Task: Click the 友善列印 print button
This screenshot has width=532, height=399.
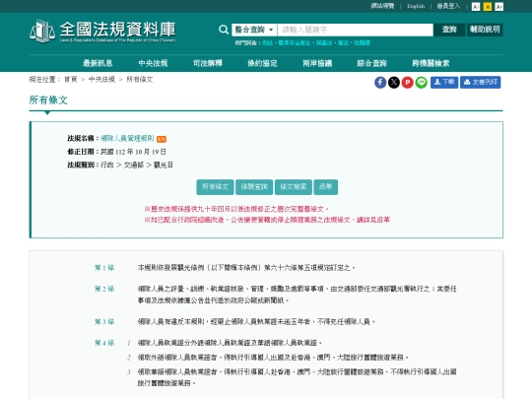Action: (480, 83)
